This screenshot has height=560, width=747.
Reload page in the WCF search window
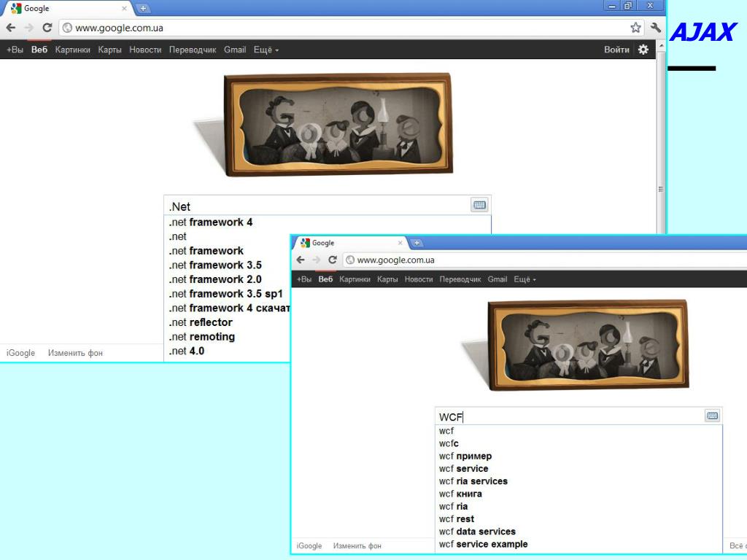333,260
